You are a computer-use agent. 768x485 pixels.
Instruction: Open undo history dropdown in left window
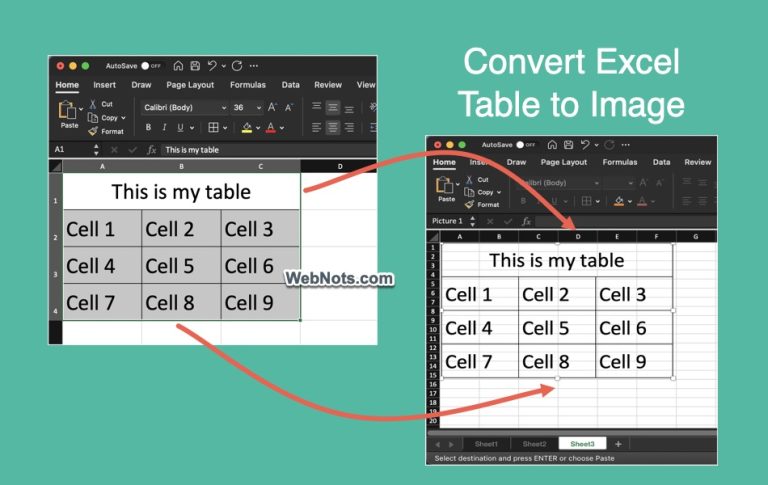223,66
